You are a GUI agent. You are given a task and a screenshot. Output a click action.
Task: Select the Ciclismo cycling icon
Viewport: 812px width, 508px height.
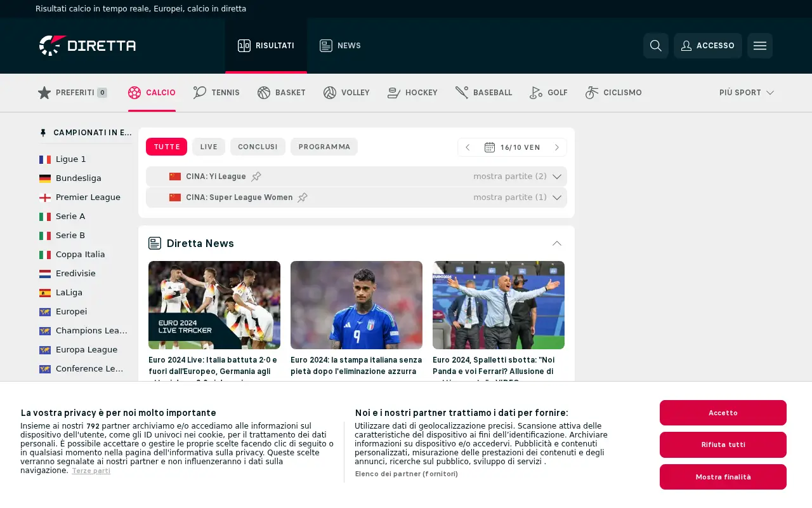592,93
